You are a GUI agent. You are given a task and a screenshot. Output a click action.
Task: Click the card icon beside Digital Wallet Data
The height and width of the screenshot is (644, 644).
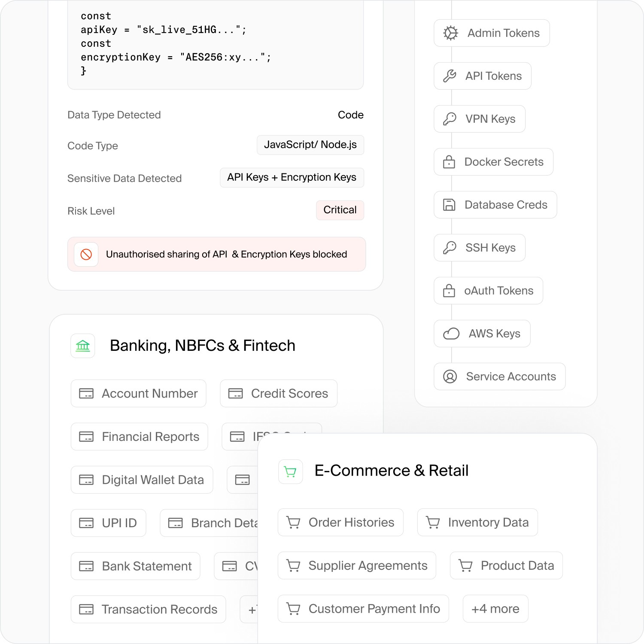(86, 480)
